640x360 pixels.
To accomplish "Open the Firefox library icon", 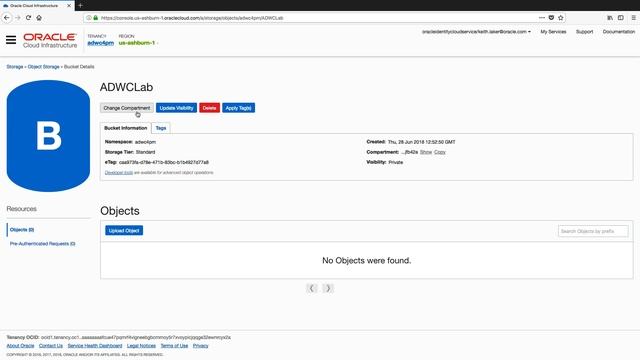I will [x=610, y=18].
